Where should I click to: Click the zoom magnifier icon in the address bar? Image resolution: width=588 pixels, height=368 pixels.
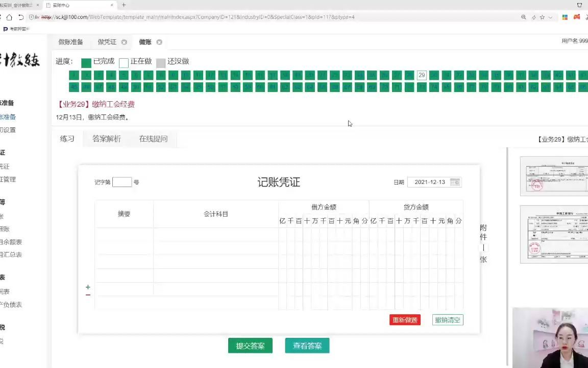click(x=524, y=17)
